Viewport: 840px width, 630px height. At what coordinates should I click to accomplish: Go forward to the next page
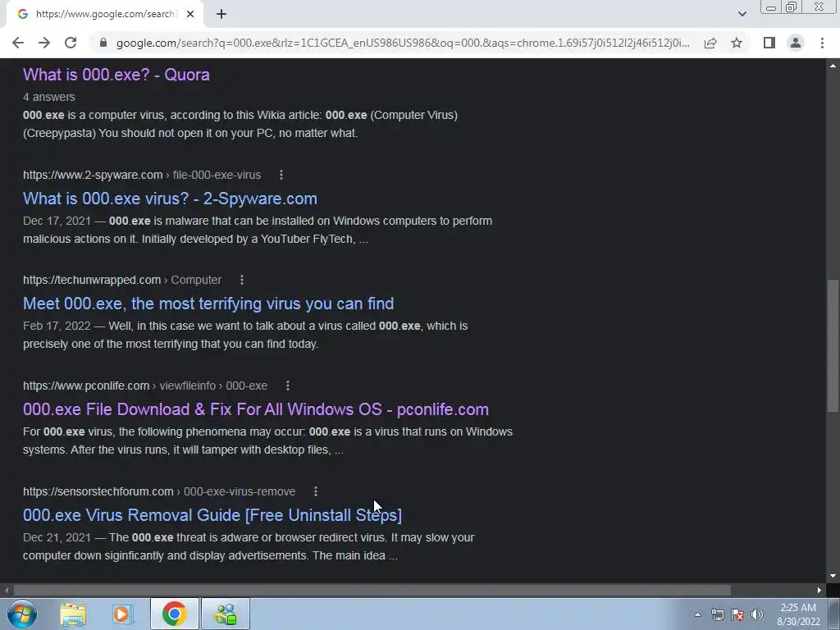pyautogui.click(x=44, y=43)
